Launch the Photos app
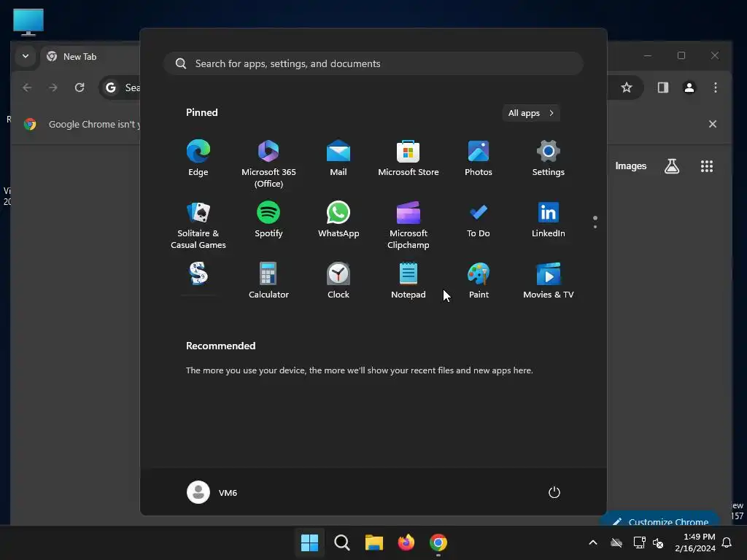The height and width of the screenshot is (560, 747). 479,158
